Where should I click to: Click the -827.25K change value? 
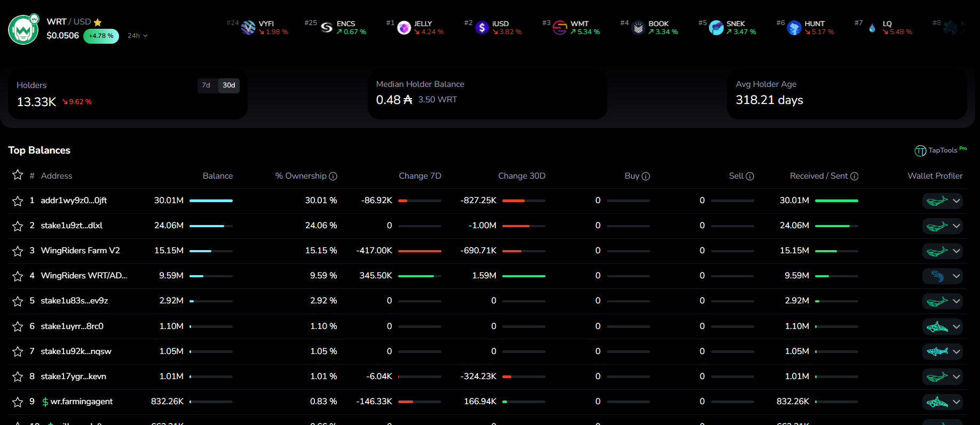point(478,201)
